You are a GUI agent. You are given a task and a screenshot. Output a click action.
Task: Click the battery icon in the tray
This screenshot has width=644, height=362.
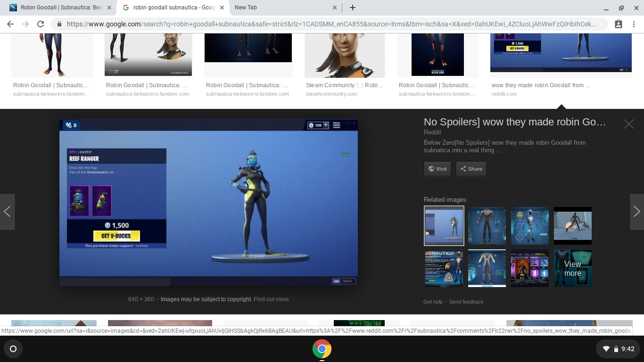(x=615, y=349)
